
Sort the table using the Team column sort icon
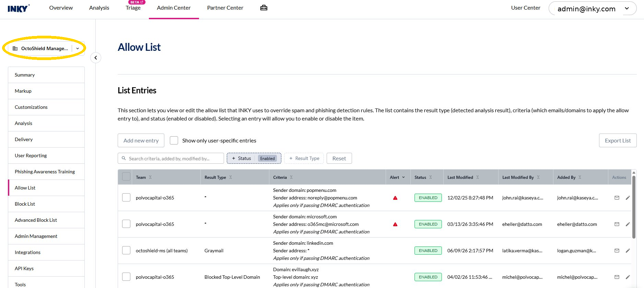click(x=150, y=177)
